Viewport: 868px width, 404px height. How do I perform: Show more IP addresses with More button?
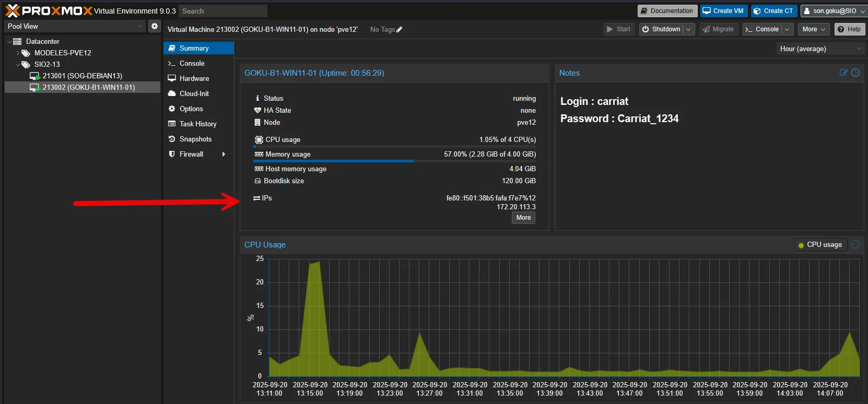(523, 218)
